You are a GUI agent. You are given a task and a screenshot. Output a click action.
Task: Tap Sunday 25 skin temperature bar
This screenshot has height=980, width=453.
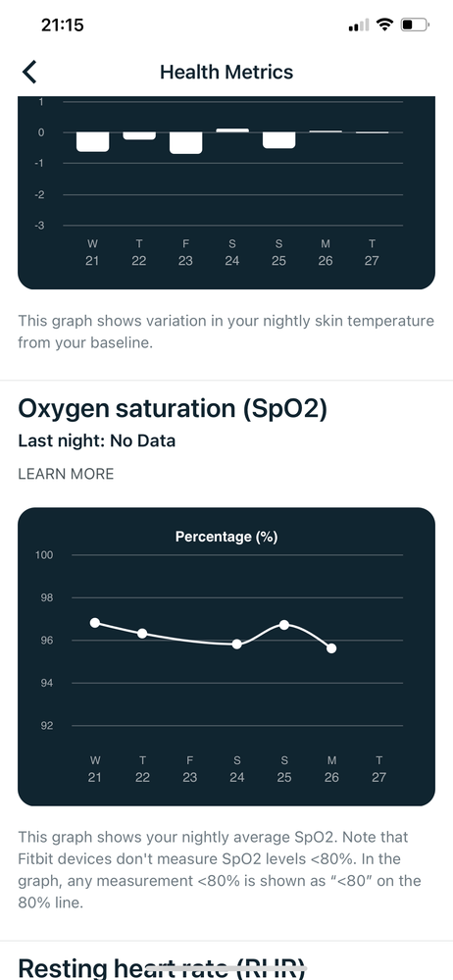tap(278, 140)
